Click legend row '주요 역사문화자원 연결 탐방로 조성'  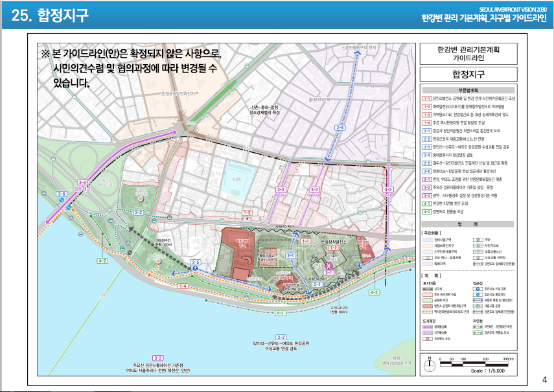(x=454, y=123)
